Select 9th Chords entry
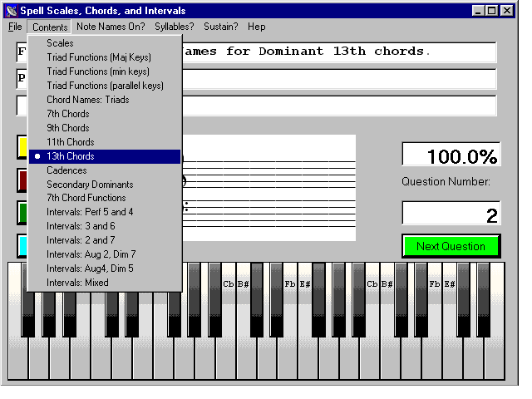 click(105, 128)
